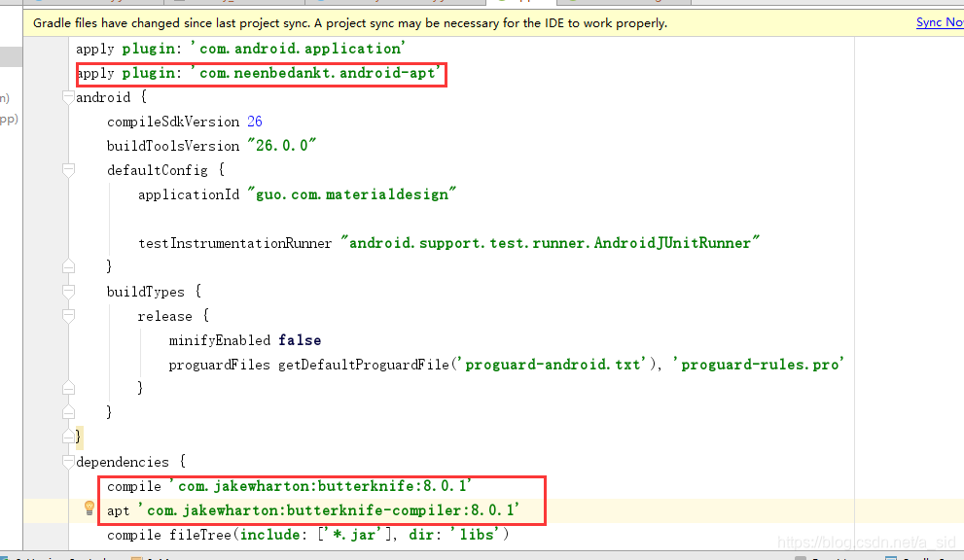The width and height of the screenshot is (964, 560).
Task: Click getDefaultProguardFile method call
Action: tap(364, 365)
